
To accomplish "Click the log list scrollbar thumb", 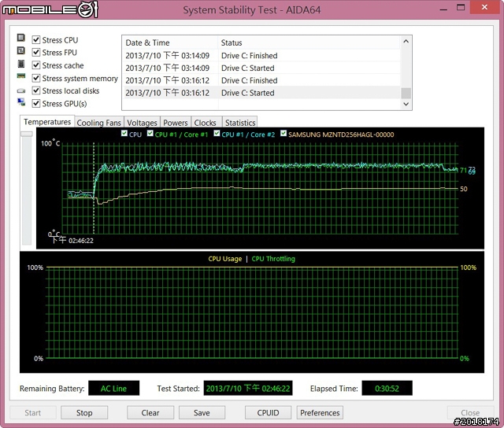I will tap(406, 93).
